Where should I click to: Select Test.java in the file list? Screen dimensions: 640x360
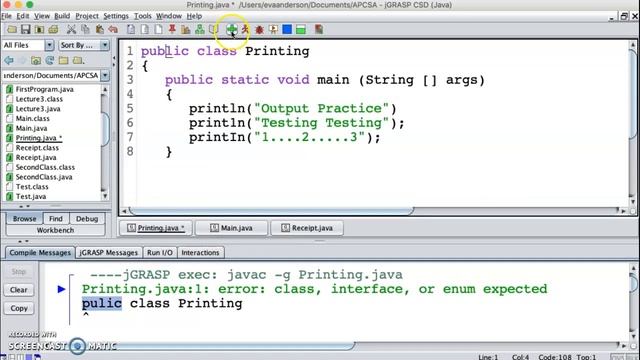[31, 196]
